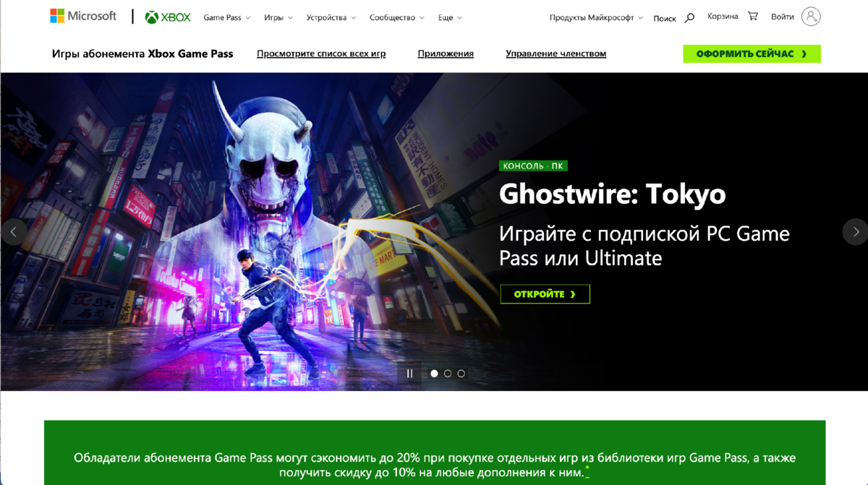Open the Корзина link

click(723, 16)
